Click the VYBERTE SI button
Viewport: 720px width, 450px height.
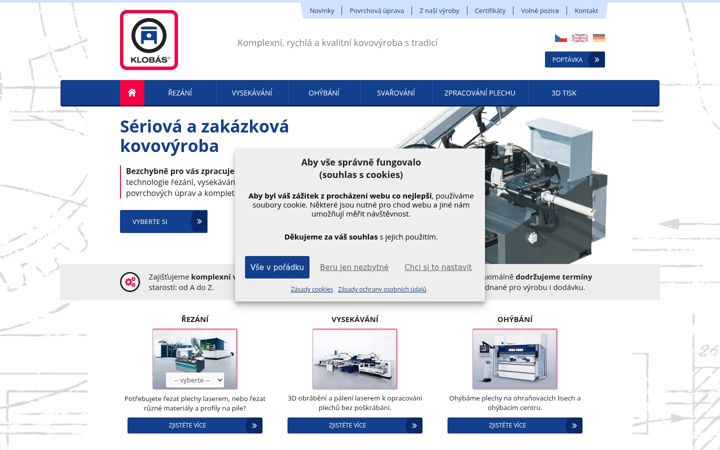pyautogui.click(x=163, y=221)
